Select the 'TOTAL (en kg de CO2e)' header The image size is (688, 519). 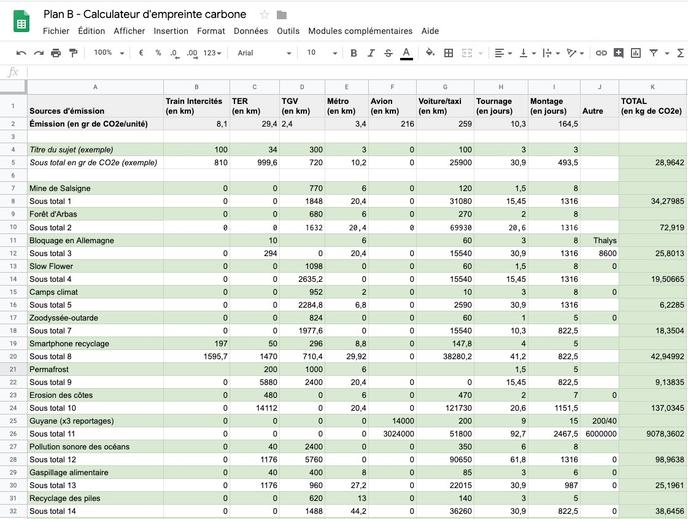[652, 106]
